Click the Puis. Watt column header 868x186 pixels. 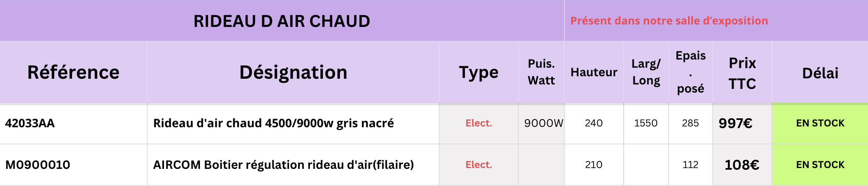pos(541,72)
